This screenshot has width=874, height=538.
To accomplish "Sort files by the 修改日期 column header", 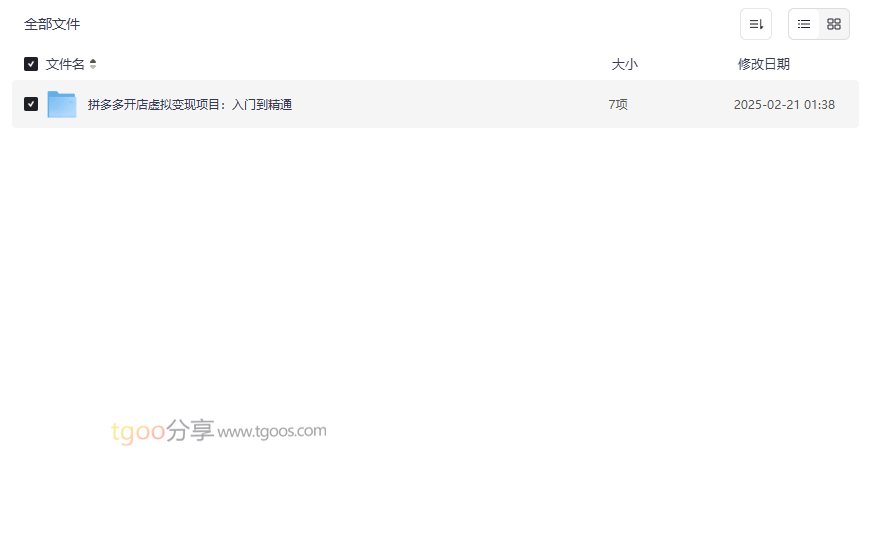I will (764, 64).
